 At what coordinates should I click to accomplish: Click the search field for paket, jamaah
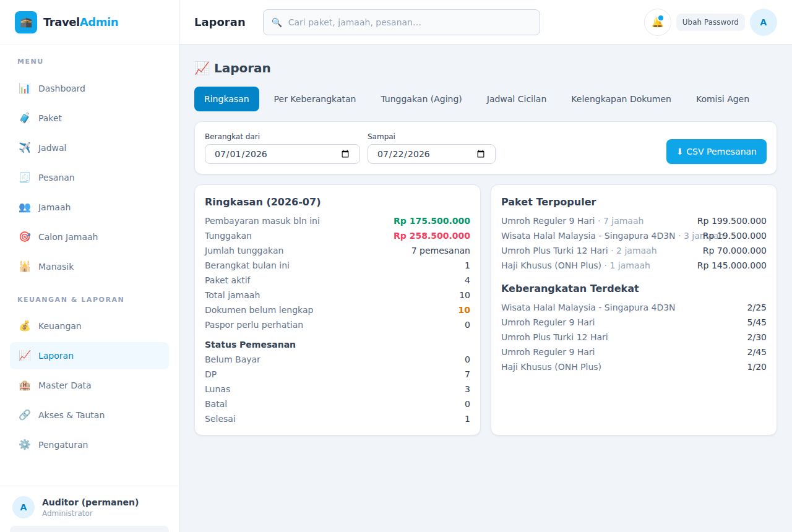402,22
